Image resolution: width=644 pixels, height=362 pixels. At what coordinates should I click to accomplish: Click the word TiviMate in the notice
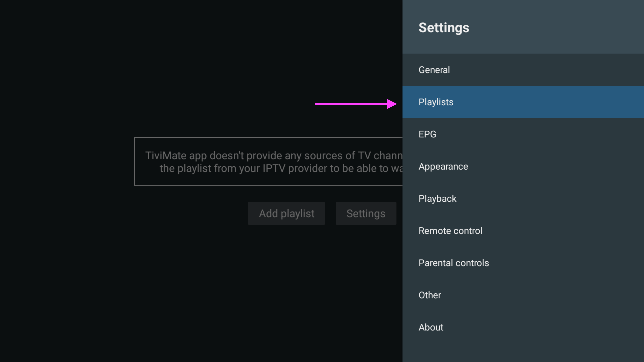coord(166,156)
